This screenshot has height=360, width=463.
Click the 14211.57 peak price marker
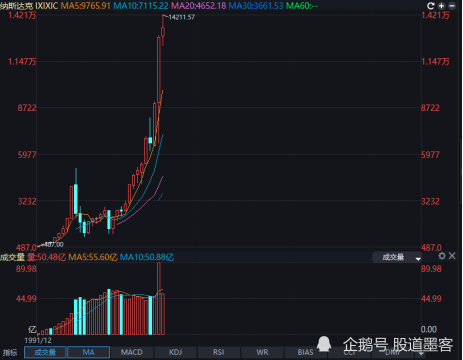coord(182,17)
